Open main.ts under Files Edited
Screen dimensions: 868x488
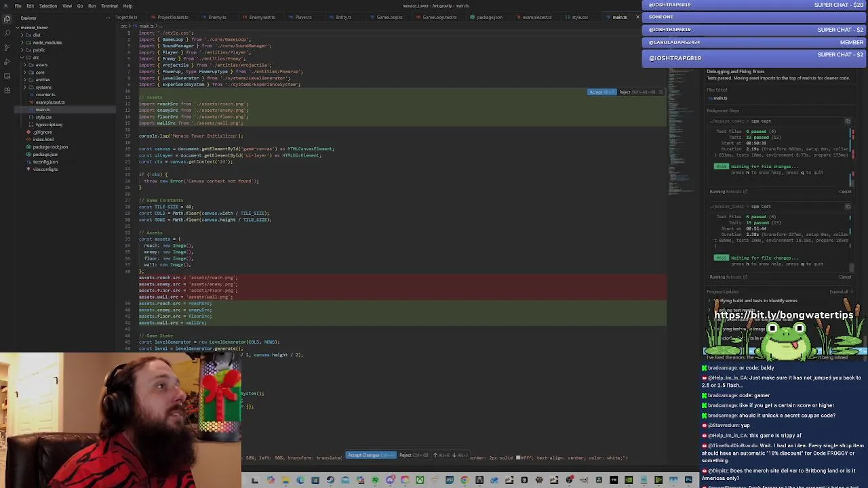pos(719,98)
